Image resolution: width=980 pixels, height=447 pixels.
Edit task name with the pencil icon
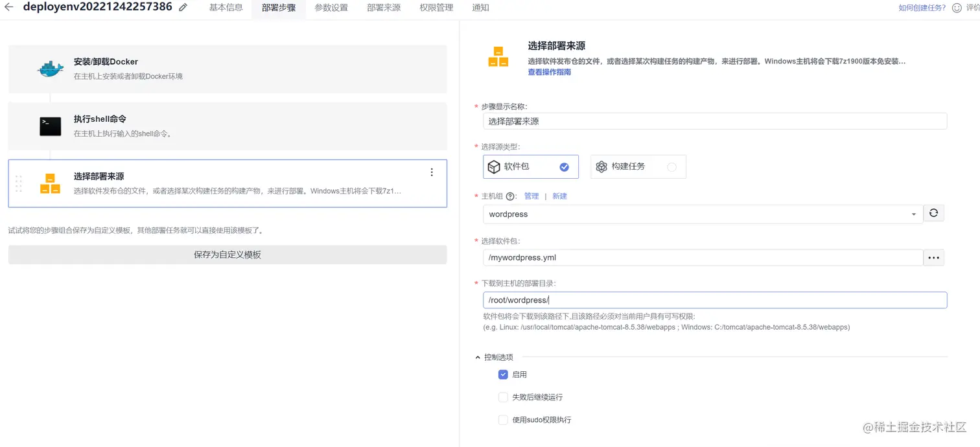tap(183, 7)
